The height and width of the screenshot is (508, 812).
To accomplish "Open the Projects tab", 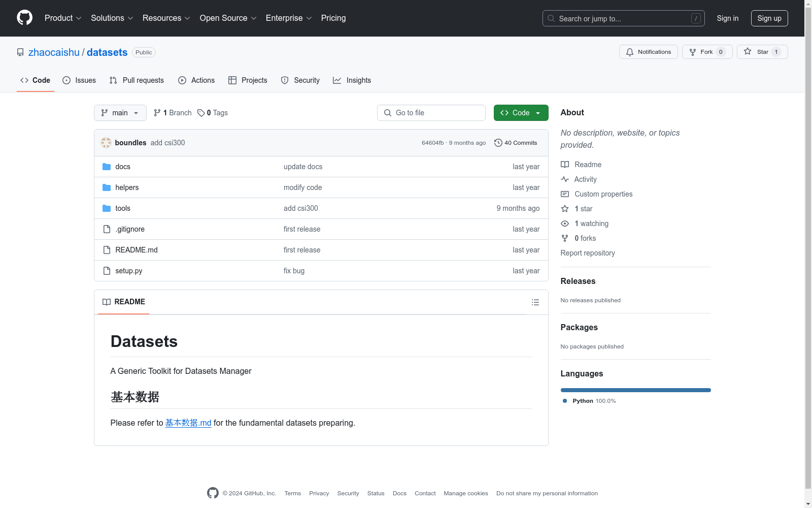I will point(248,80).
